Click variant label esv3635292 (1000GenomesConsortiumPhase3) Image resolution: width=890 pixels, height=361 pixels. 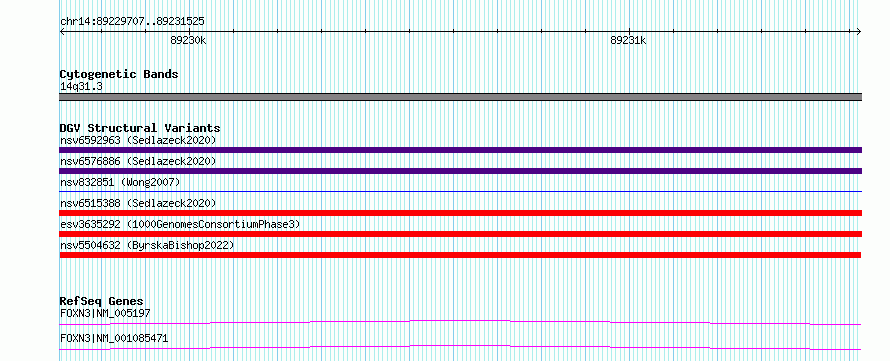point(180,224)
